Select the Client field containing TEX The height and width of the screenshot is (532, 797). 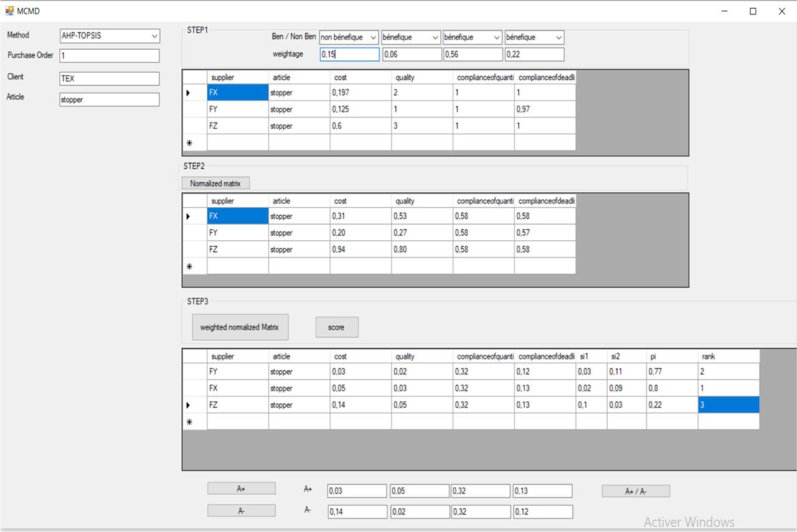[x=109, y=78]
